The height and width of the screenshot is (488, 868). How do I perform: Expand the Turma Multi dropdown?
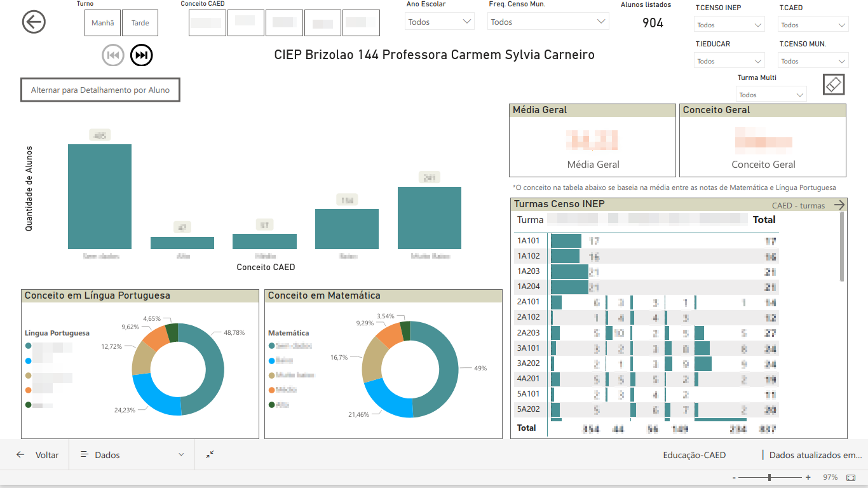(771, 95)
